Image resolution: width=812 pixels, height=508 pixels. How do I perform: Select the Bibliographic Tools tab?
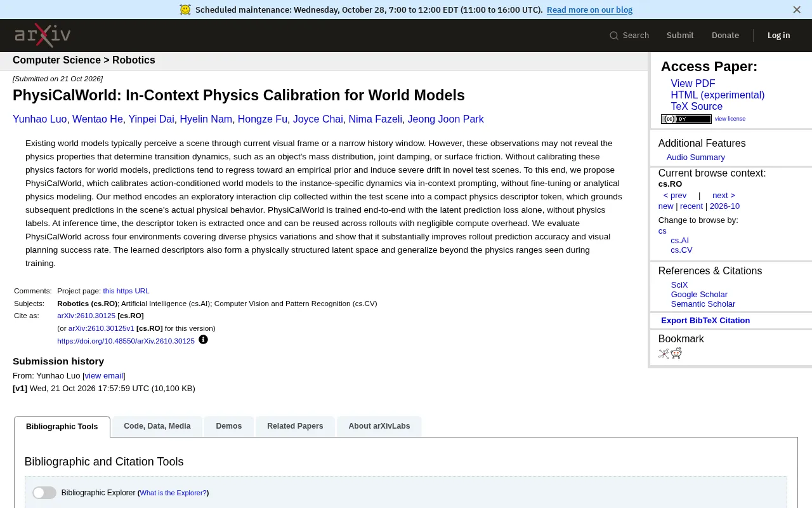point(62,427)
